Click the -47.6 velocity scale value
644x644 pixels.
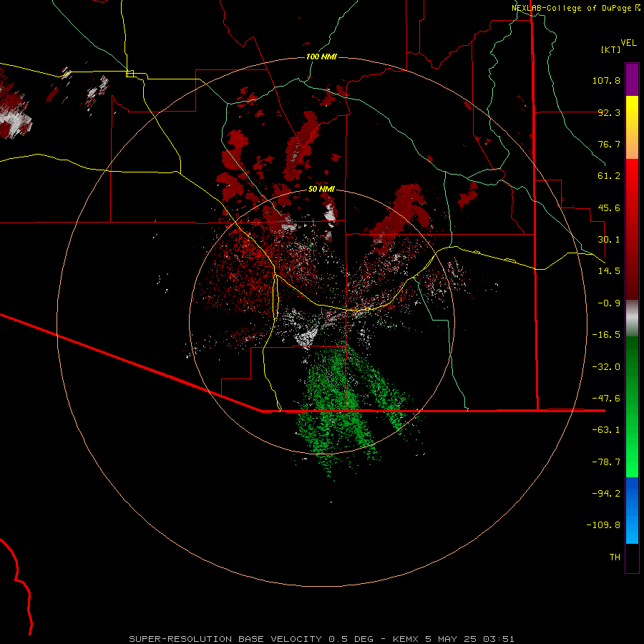pos(606,399)
